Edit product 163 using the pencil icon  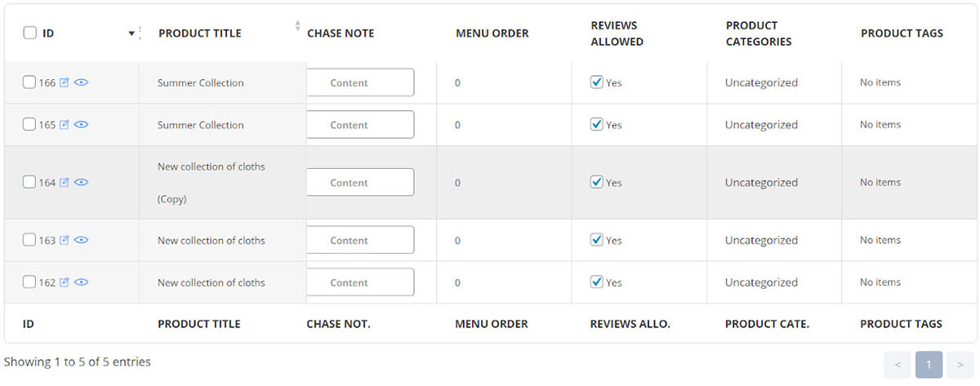point(65,241)
